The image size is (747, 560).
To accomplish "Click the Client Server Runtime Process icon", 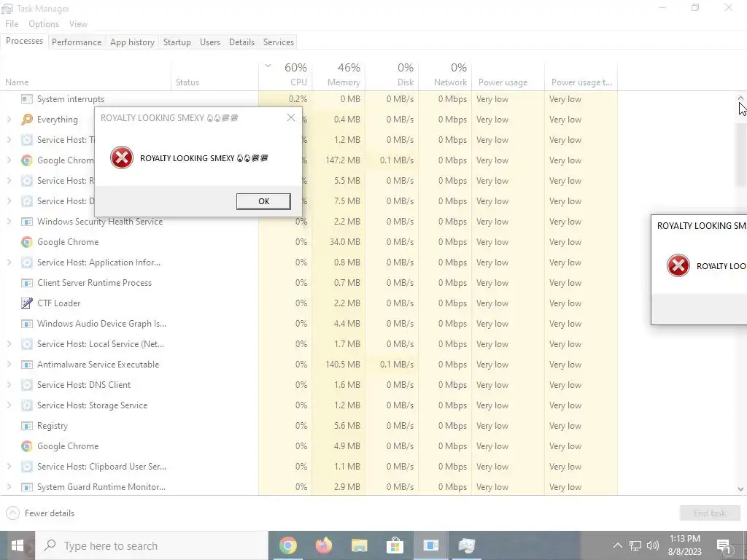I will 27,283.
